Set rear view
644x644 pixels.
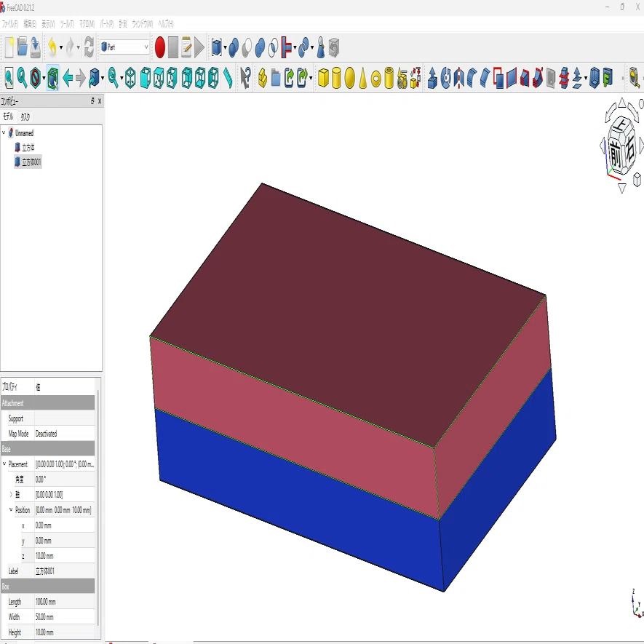tap(187, 78)
